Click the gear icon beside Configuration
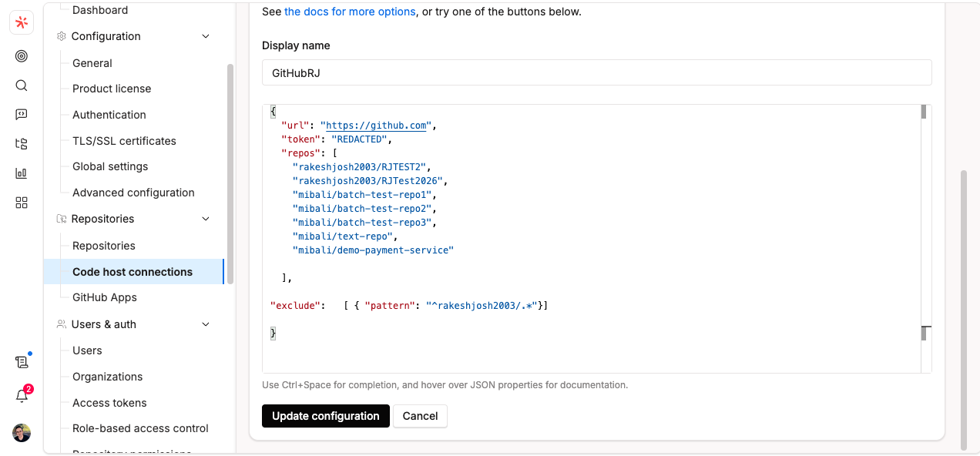Screen dimensions: 980x456 60,35
